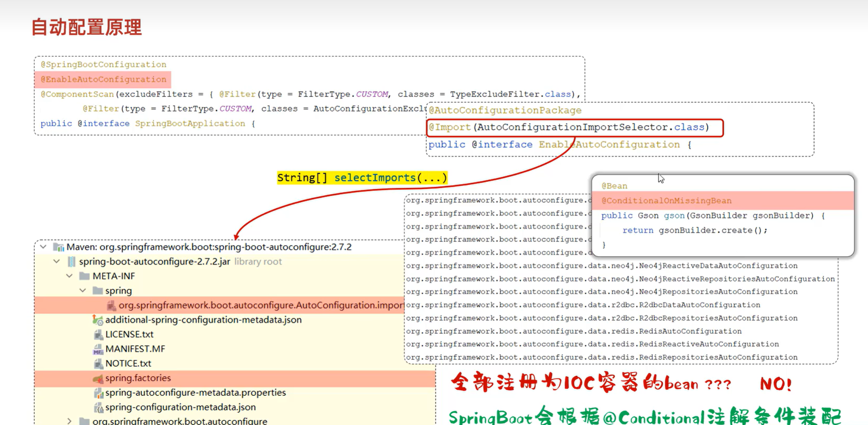Select org.springframework.boot.autoconfigure package label
The image size is (868, 425).
[180, 421]
